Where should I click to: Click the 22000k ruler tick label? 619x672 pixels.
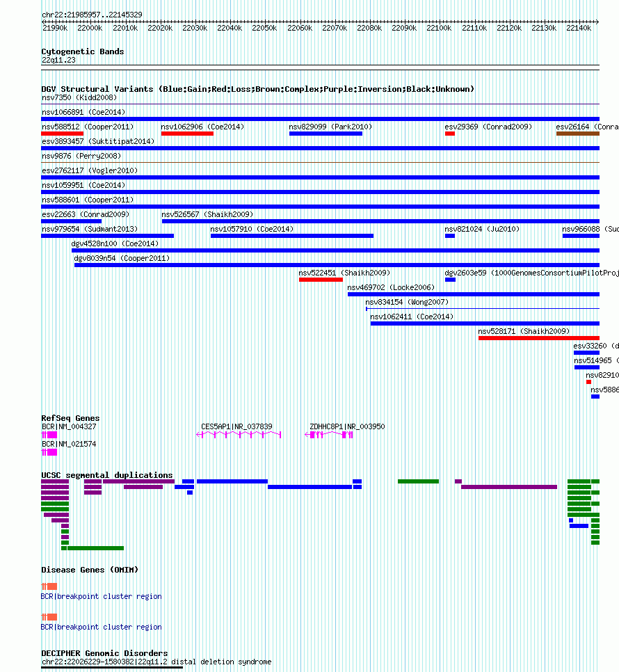point(90,29)
